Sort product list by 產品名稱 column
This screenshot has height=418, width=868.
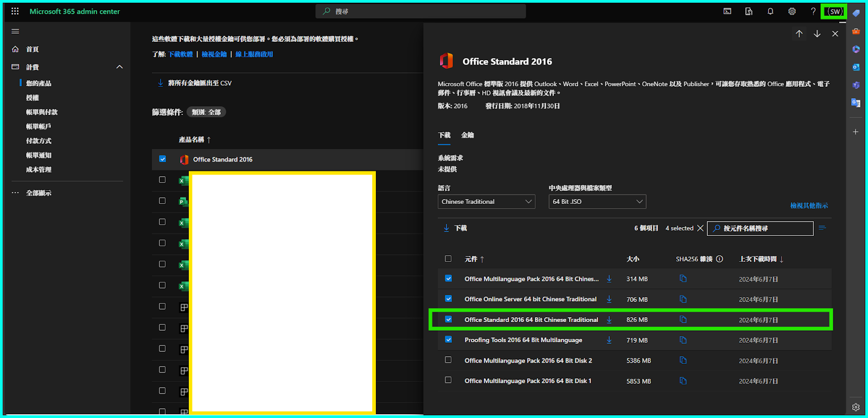(x=195, y=140)
